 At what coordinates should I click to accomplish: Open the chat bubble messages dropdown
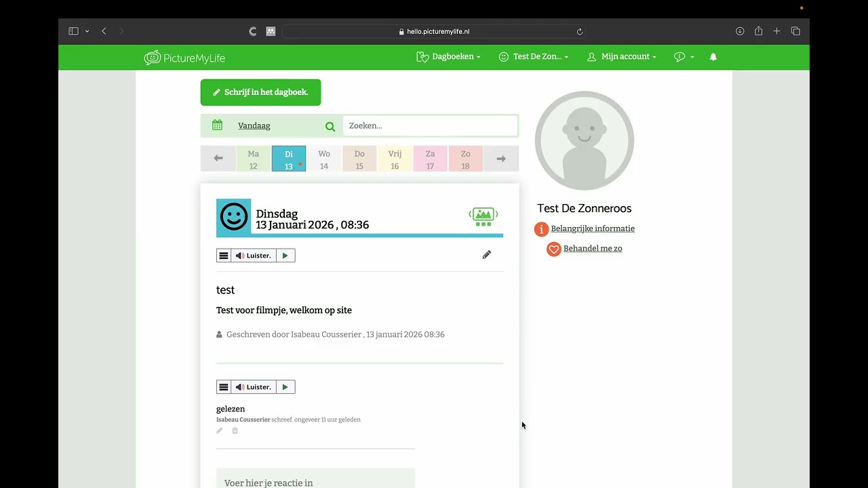[684, 57]
